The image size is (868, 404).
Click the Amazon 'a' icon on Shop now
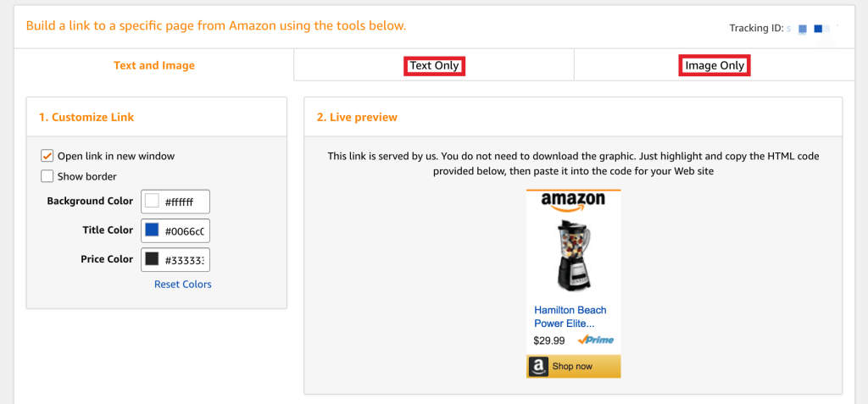tap(538, 367)
